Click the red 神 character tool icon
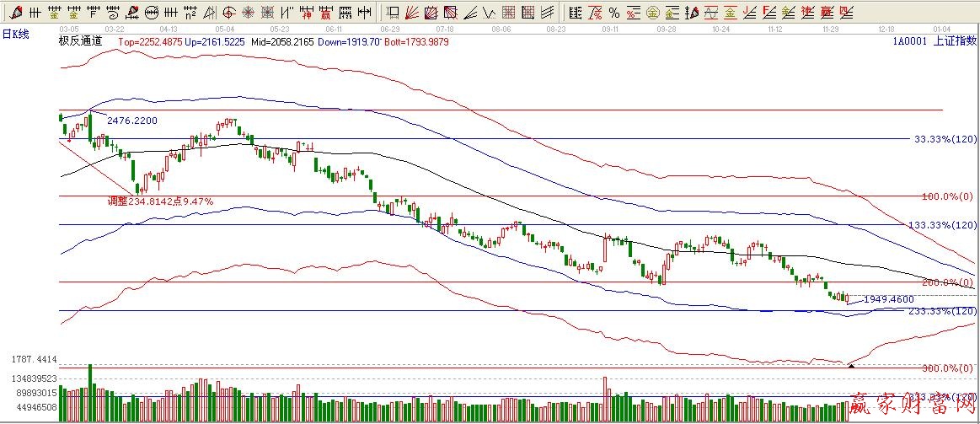The image size is (980, 424). click(x=307, y=13)
